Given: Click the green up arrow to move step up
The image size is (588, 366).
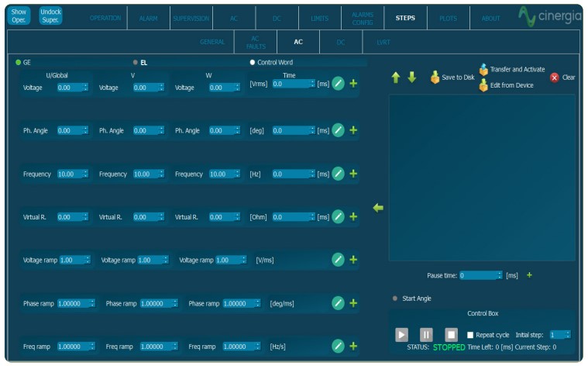Looking at the screenshot, I should [x=396, y=78].
